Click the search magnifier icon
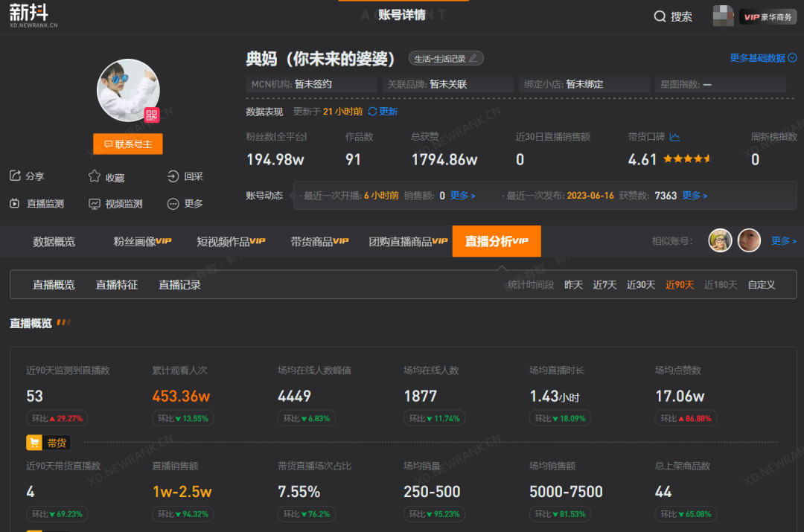This screenshot has height=532, width=804. pyautogui.click(x=660, y=16)
